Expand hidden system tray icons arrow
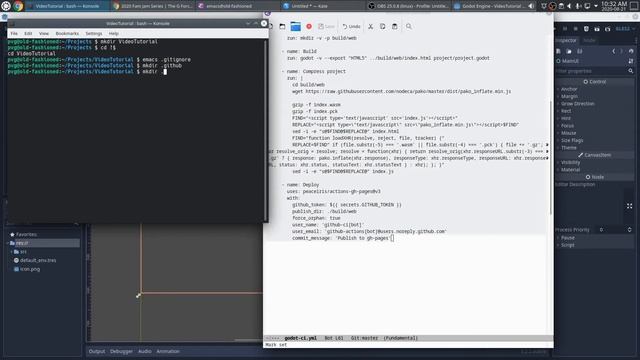Screen dimensions: 640x360 pyautogui.click(x=596, y=6)
